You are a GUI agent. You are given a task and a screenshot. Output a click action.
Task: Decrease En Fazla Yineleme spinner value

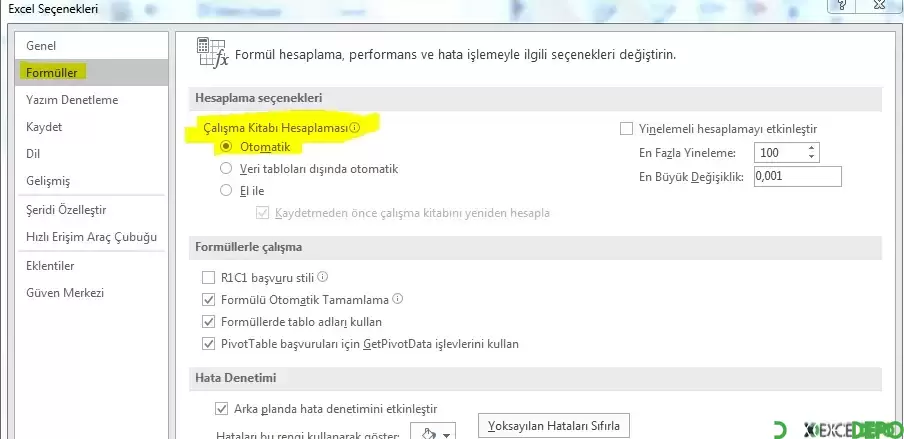[811, 158]
